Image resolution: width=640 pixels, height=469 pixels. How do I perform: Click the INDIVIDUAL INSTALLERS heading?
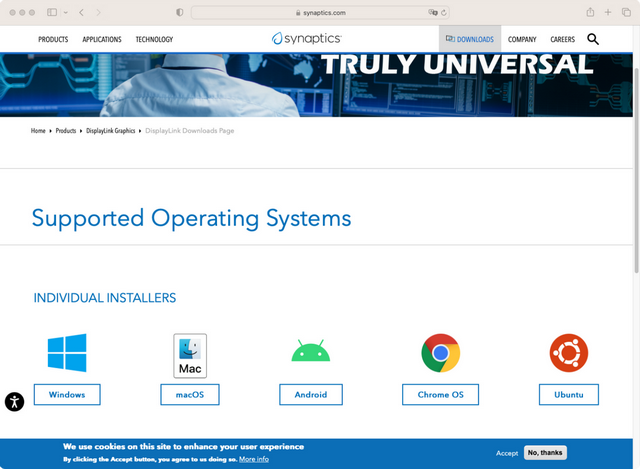tap(105, 298)
